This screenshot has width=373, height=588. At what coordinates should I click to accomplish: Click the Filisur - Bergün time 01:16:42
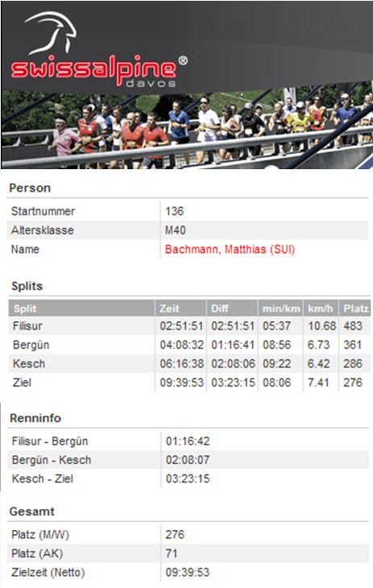(x=188, y=441)
